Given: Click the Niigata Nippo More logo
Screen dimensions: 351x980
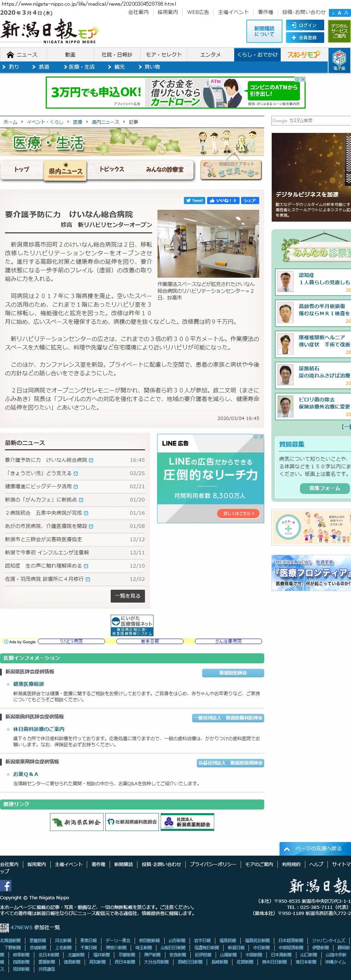Looking at the screenshot, I should click(x=49, y=30).
